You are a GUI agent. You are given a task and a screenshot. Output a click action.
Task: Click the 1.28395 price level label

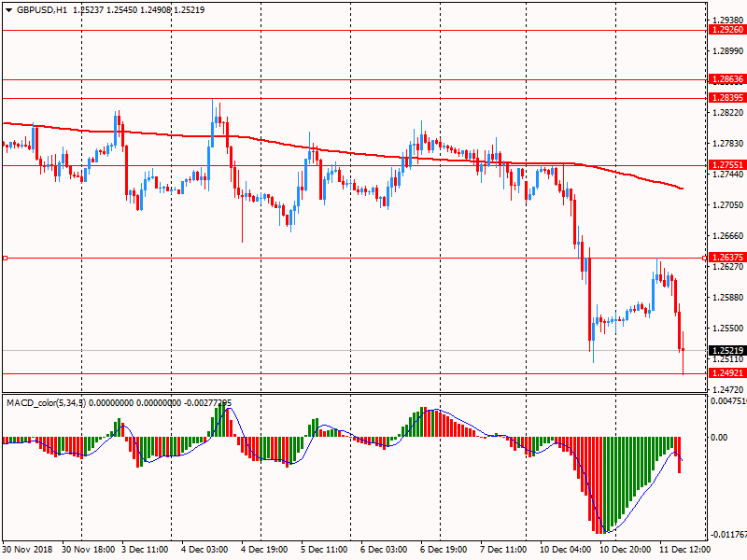click(x=726, y=98)
